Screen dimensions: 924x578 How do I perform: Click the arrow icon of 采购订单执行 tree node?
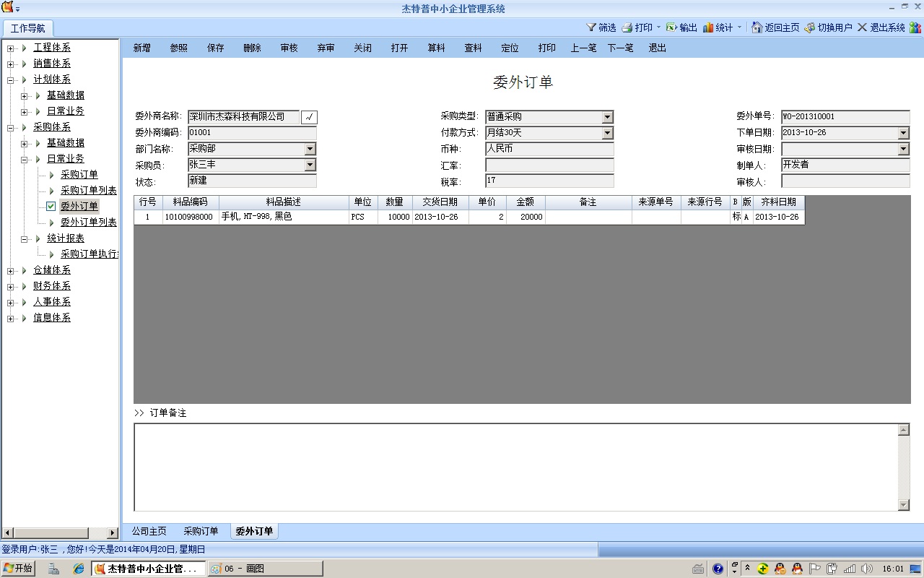52,254
